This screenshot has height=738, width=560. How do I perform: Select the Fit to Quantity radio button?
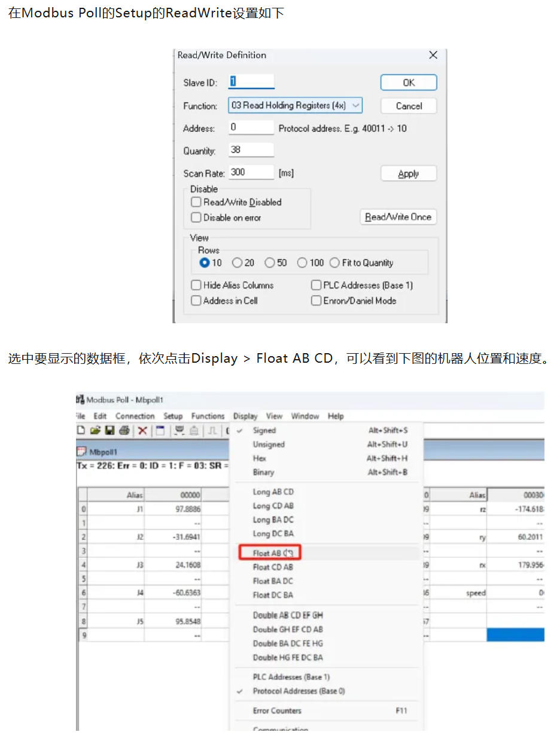tap(334, 263)
